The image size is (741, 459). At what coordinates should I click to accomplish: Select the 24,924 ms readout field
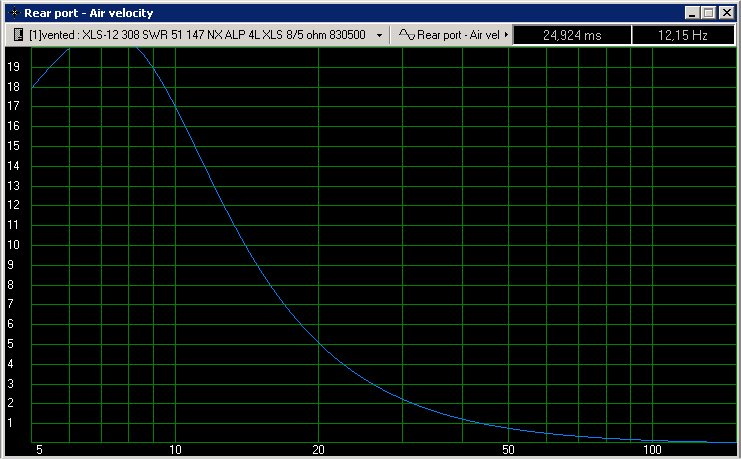coord(572,35)
